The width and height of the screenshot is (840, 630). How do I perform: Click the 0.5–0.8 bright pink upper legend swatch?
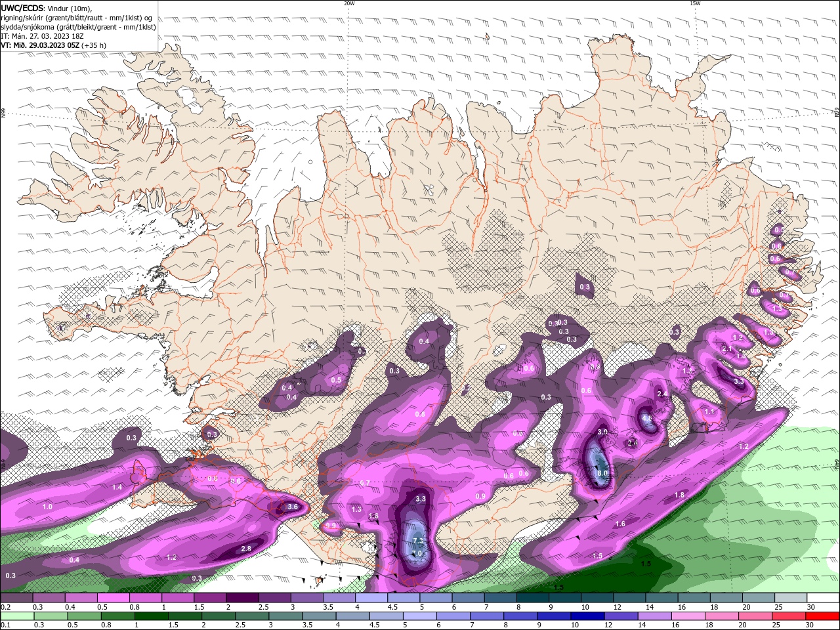point(113,598)
